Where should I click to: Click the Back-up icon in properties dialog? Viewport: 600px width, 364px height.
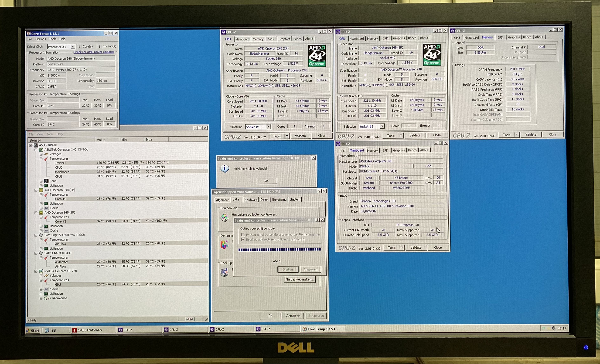click(x=224, y=272)
